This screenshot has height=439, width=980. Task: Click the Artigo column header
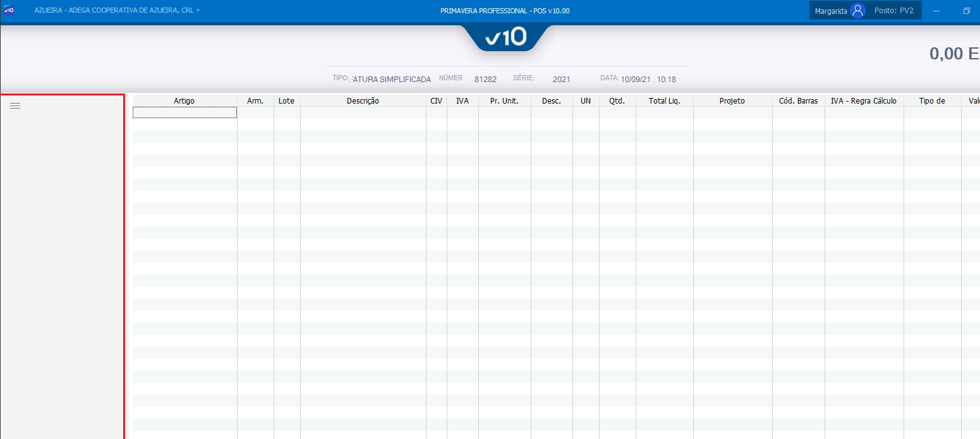tap(185, 101)
